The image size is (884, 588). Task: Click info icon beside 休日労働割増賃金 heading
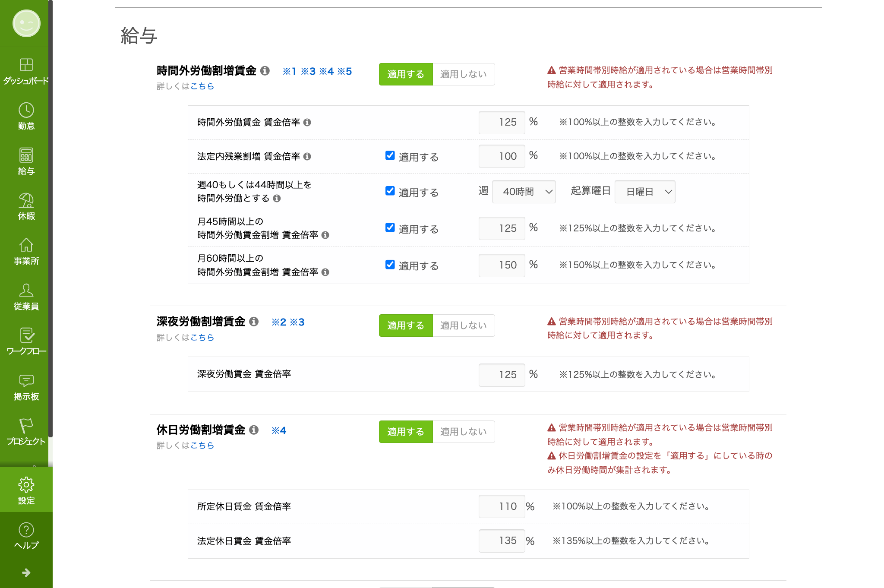click(254, 430)
